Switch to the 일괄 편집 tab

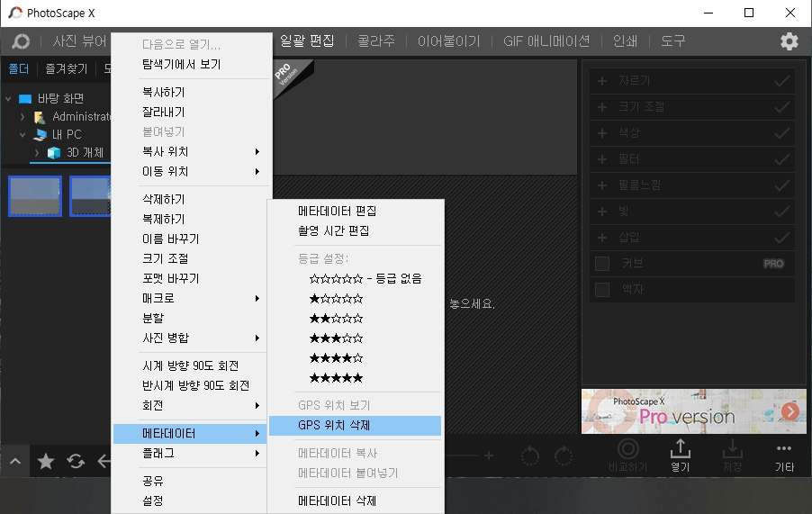tap(307, 41)
